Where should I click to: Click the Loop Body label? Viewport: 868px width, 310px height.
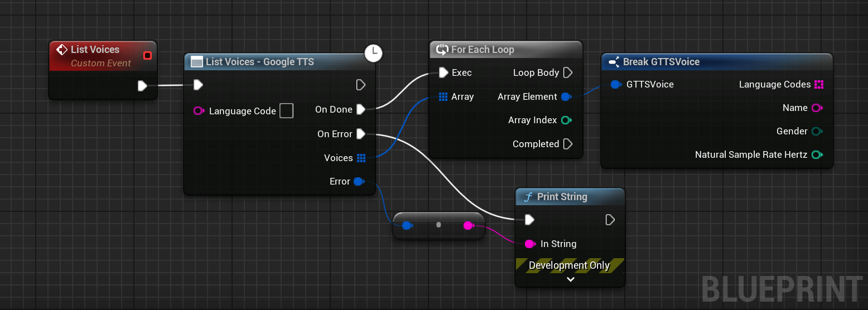(536, 72)
